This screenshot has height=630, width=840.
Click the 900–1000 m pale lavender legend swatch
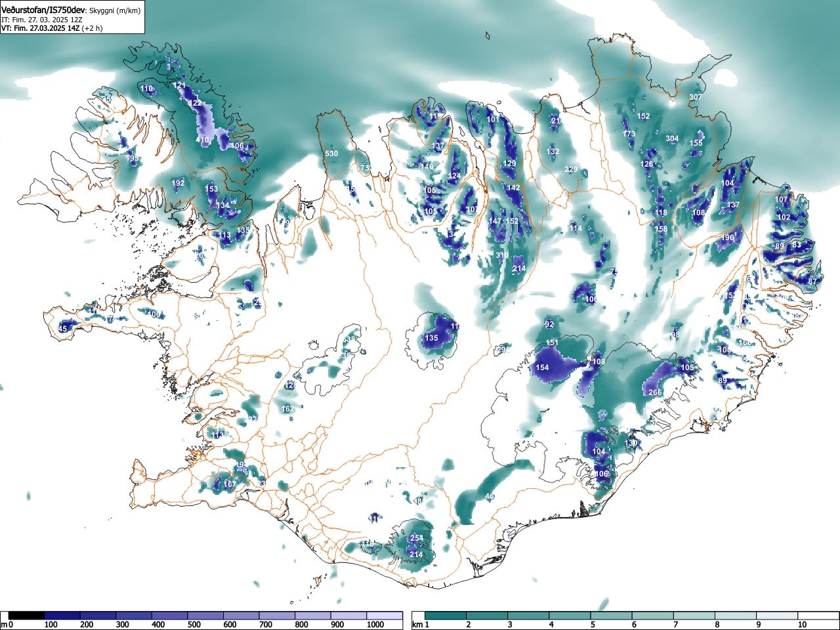point(350,616)
